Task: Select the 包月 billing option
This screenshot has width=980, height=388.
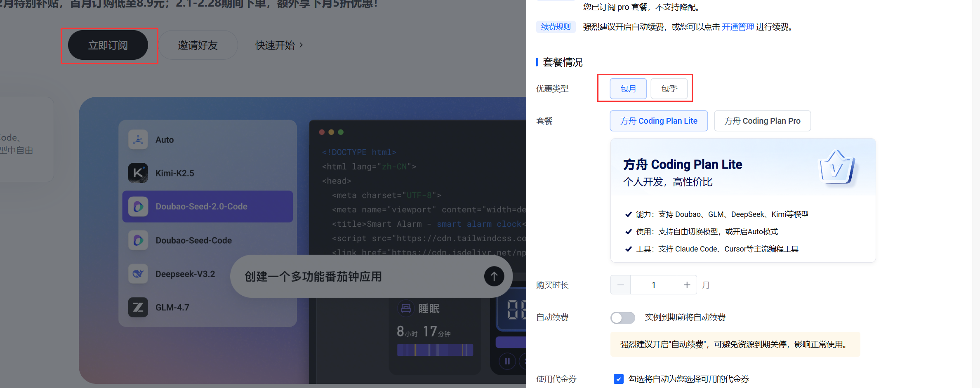Action: point(628,89)
